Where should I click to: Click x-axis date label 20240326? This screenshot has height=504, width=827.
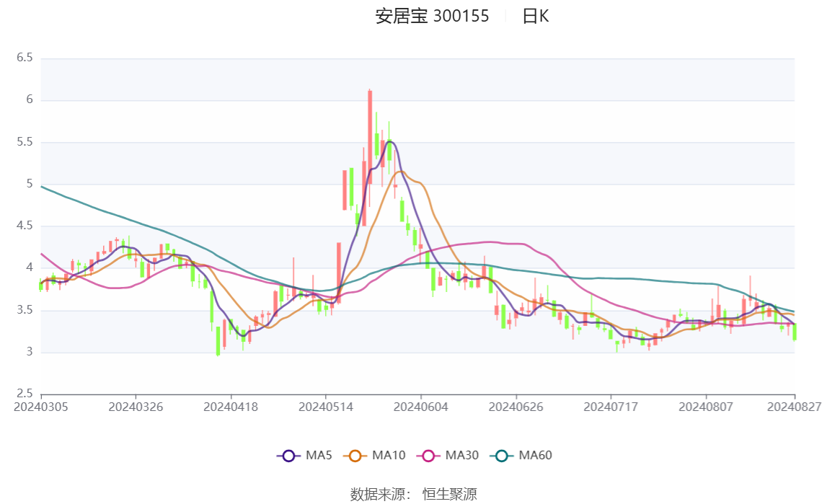point(136,407)
